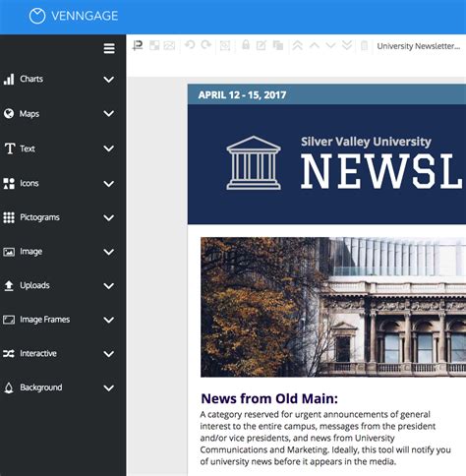Open the Uploads sidebar label
466x476 pixels.
[34, 285]
